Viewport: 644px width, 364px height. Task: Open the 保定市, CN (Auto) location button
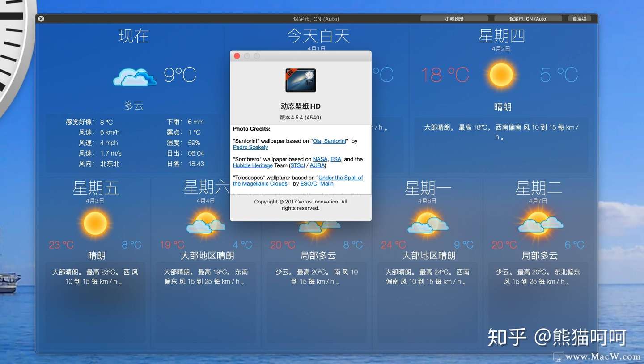(528, 19)
